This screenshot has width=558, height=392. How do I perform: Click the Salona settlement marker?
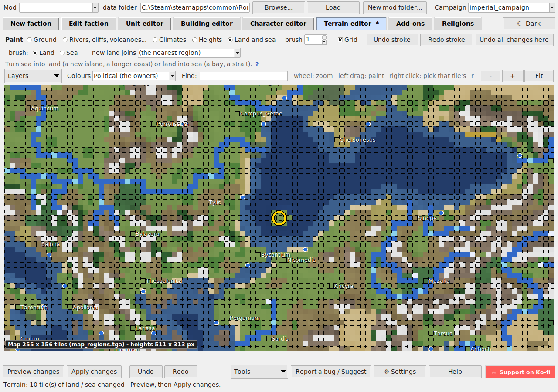(38, 244)
